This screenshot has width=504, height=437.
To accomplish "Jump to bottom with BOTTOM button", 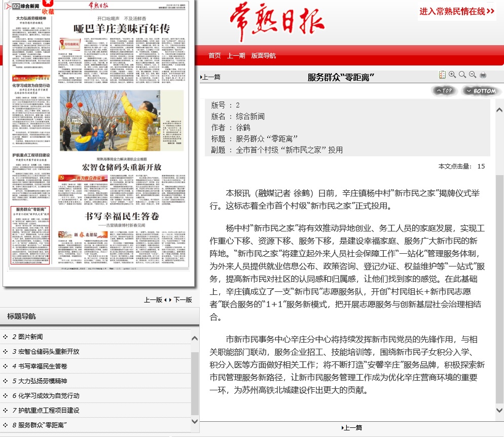I will pos(481,91).
